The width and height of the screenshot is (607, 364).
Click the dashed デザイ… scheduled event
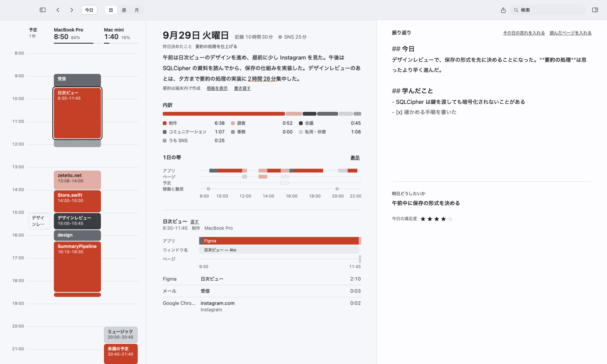[x=39, y=221]
